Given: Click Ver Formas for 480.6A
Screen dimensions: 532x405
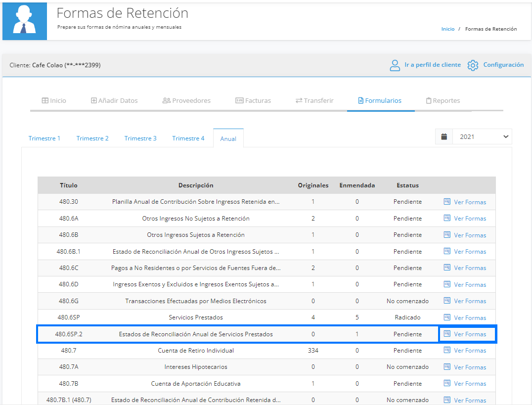Looking at the screenshot, I should pos(470,218).
